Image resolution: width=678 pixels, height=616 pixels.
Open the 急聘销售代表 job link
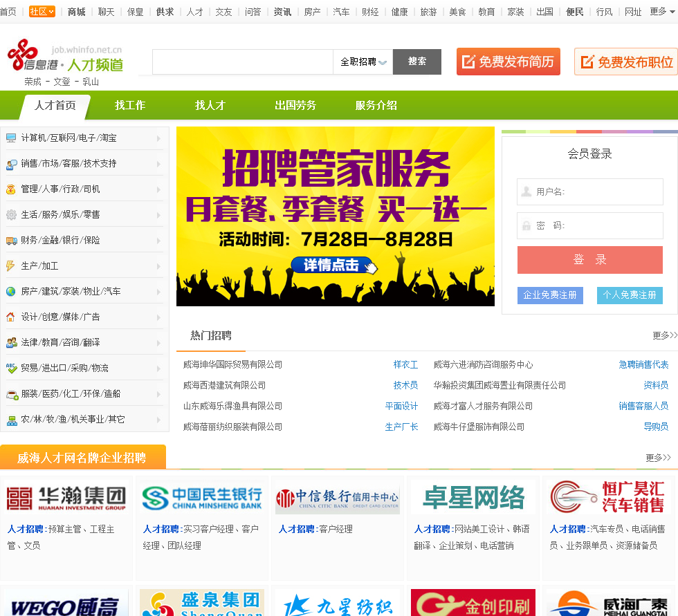(x=643, y=364)
